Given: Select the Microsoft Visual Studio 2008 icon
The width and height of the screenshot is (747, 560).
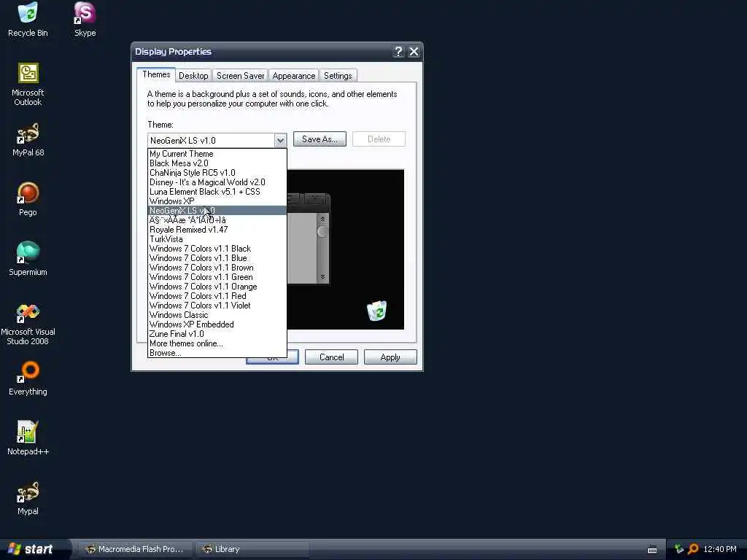Looking at the screenshot, I should click(28, 324).
